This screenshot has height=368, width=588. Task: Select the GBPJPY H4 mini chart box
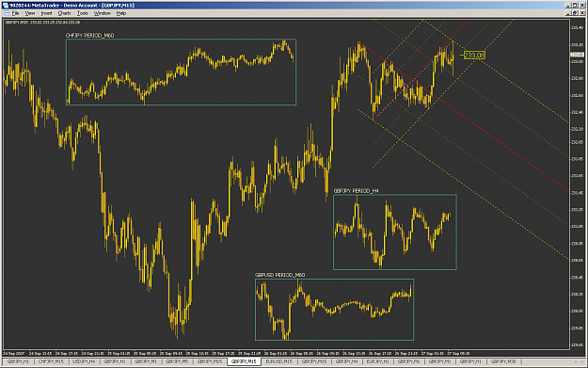pos(395,232)
